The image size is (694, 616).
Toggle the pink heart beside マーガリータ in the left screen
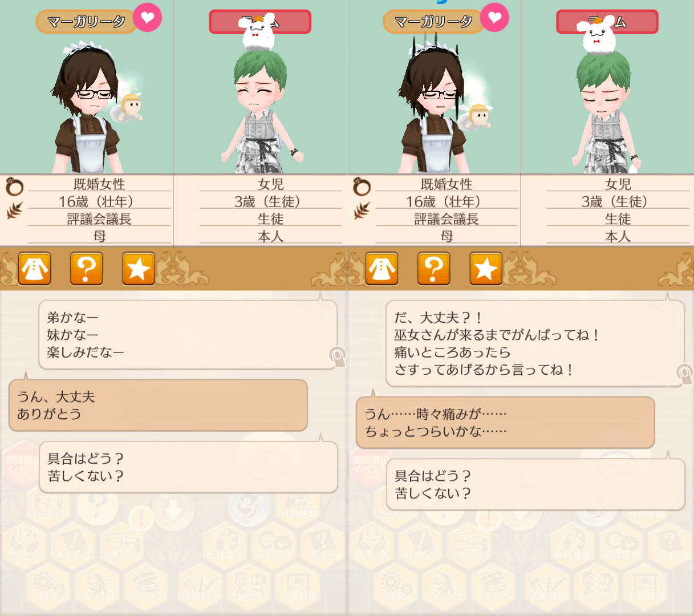coord(148,18)
